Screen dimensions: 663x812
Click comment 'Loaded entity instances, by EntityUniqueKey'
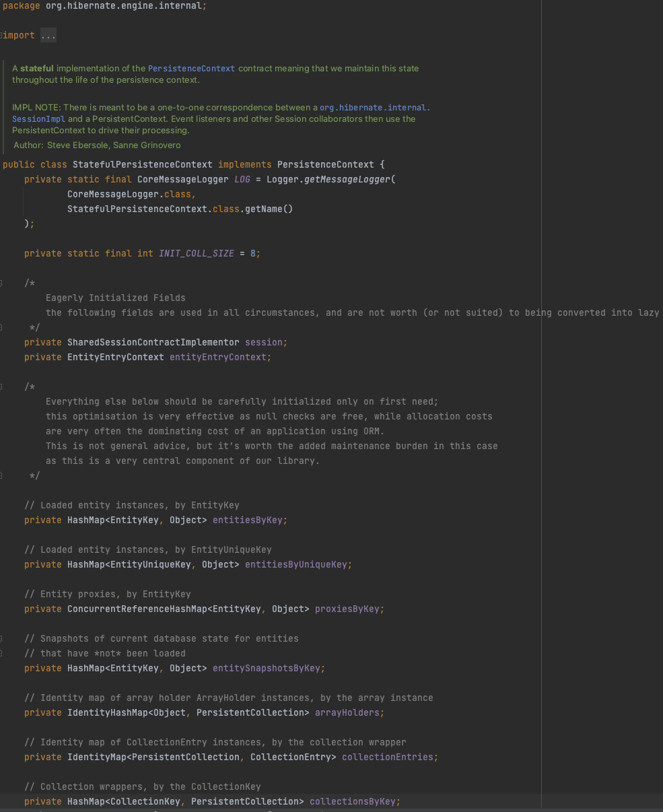pyautogui.click(x=148, y=550)
